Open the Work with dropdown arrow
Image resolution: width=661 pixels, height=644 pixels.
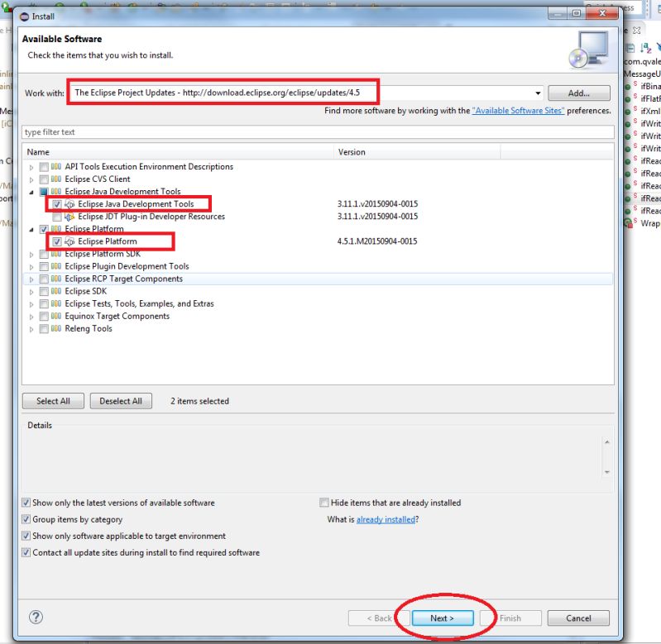click(x=538, y=93)
